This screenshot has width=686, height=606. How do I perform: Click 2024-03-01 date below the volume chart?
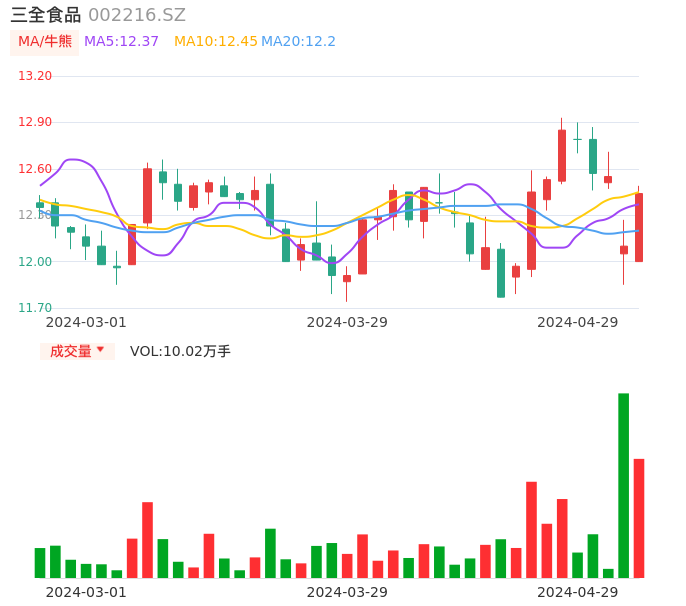[86, 592]
